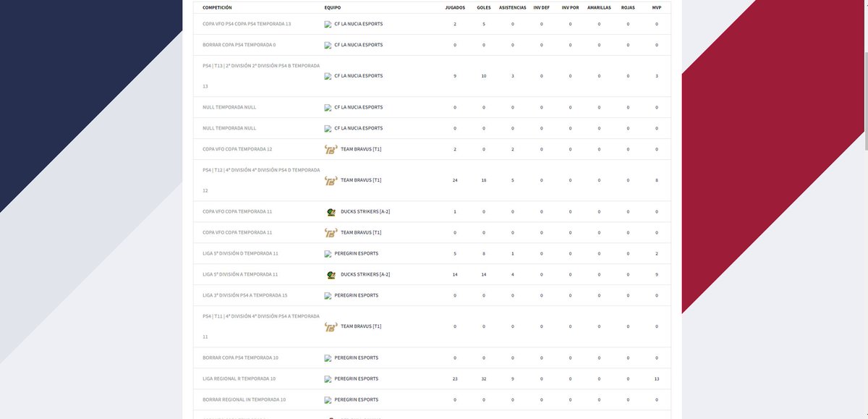Click the JUGADOS column header
Viewport: 868px width, 419px height.
pos(455,7)
